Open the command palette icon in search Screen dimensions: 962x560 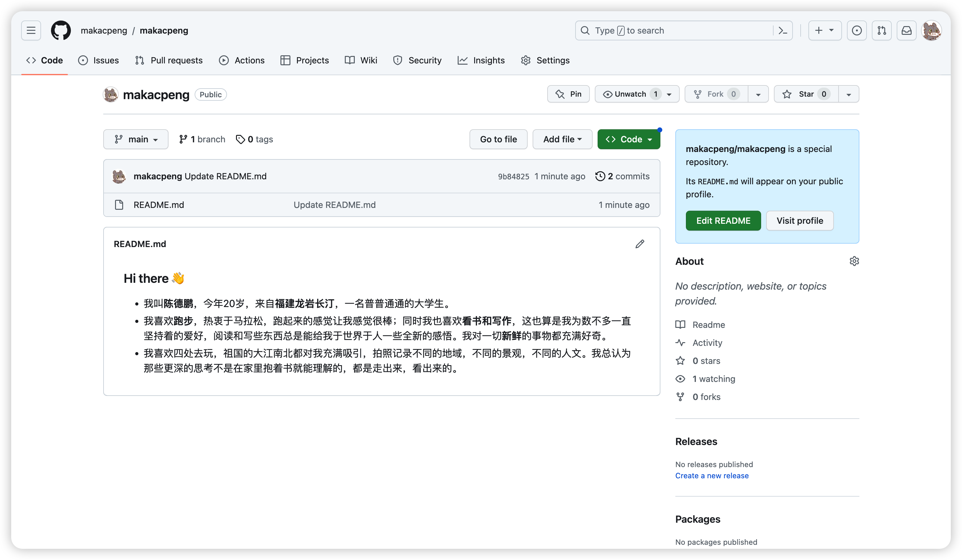tap(783, 30)
